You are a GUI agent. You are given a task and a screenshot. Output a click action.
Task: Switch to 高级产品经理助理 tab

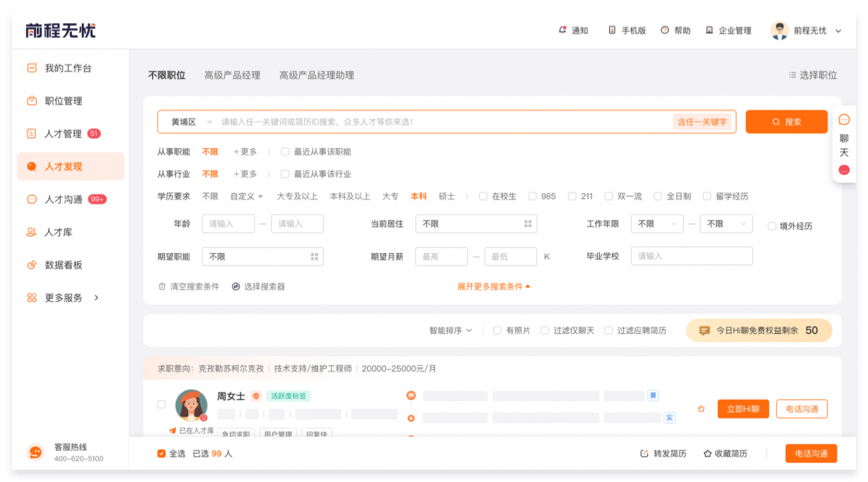click(x=316, y=75)
